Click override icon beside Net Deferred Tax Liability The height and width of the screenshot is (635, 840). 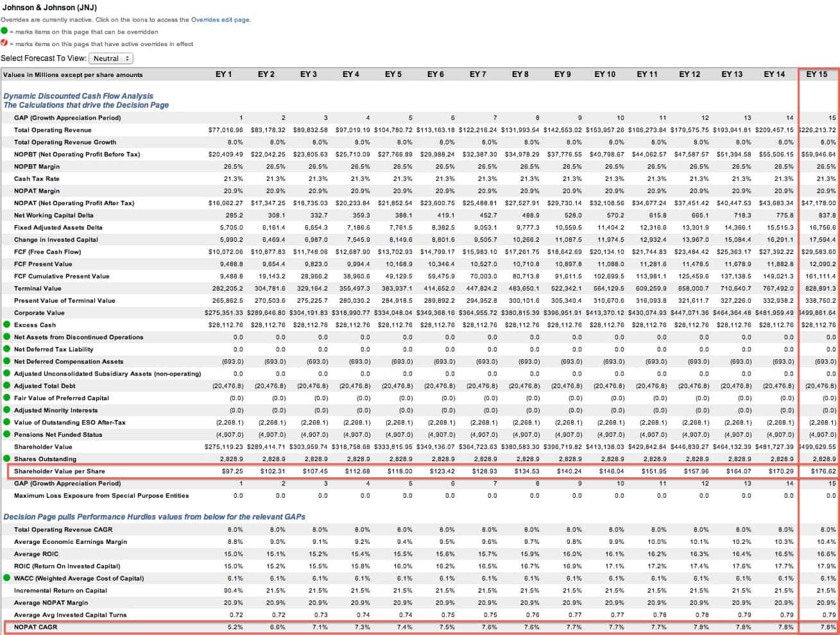click(6, 350)
